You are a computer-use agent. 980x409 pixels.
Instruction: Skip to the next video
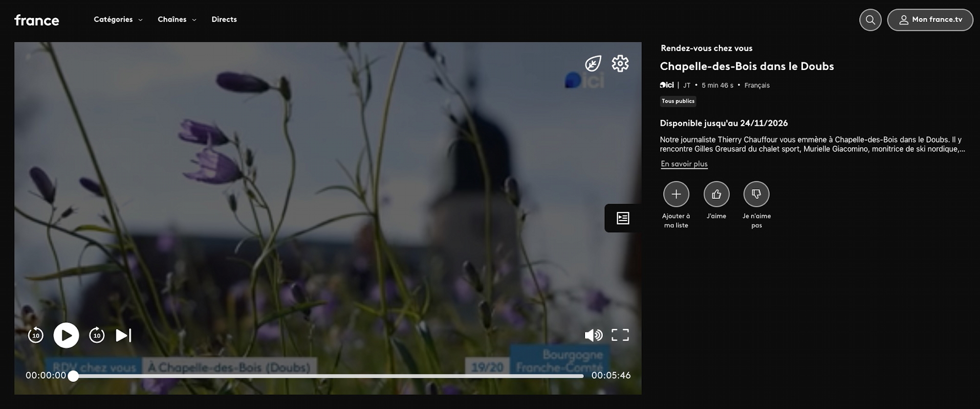pos(123,335)
